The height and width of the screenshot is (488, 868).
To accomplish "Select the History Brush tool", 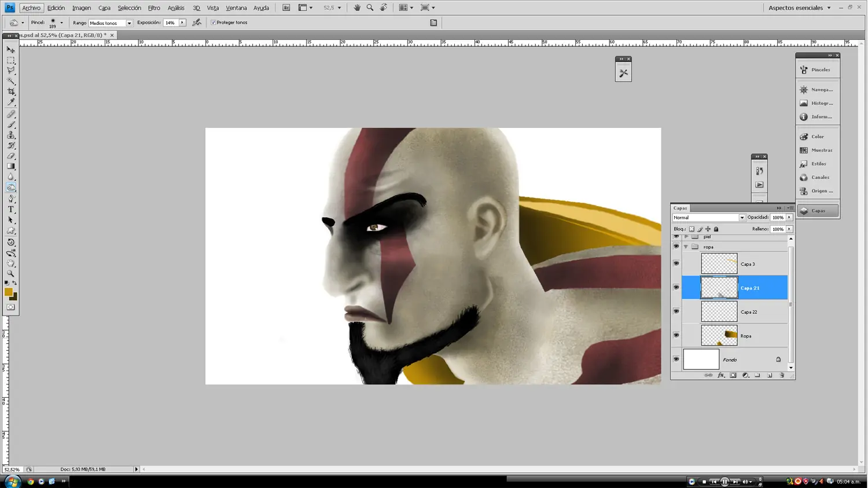I will (x=11, y=145).
